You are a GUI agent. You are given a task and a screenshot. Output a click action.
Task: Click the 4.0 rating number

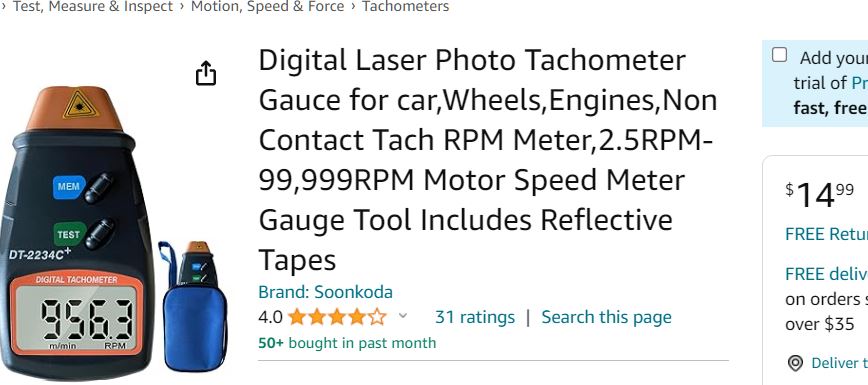(x=270, y=317)
